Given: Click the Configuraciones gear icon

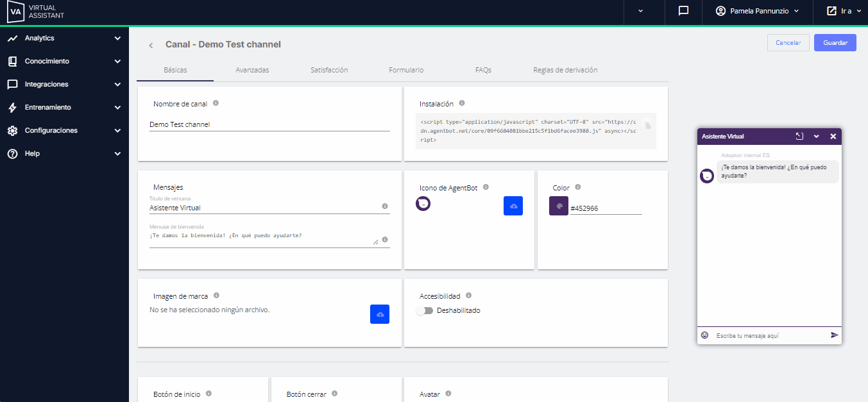Looking at the screenshot, I should point(12,131).
